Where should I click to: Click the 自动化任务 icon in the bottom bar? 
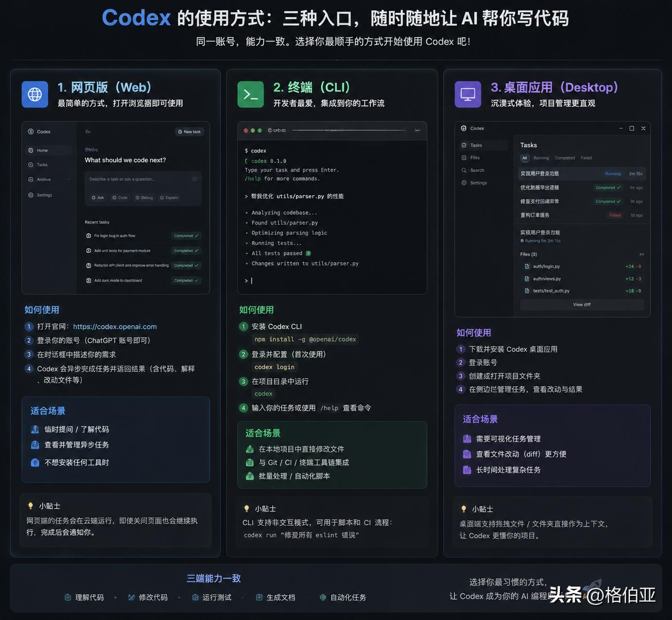323,597
